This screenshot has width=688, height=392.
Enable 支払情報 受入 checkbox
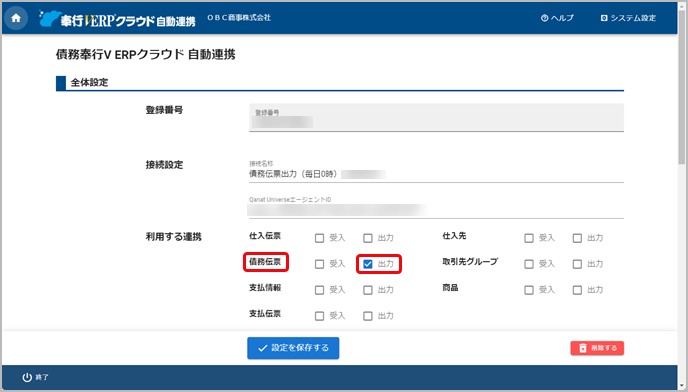click(319, 290)
